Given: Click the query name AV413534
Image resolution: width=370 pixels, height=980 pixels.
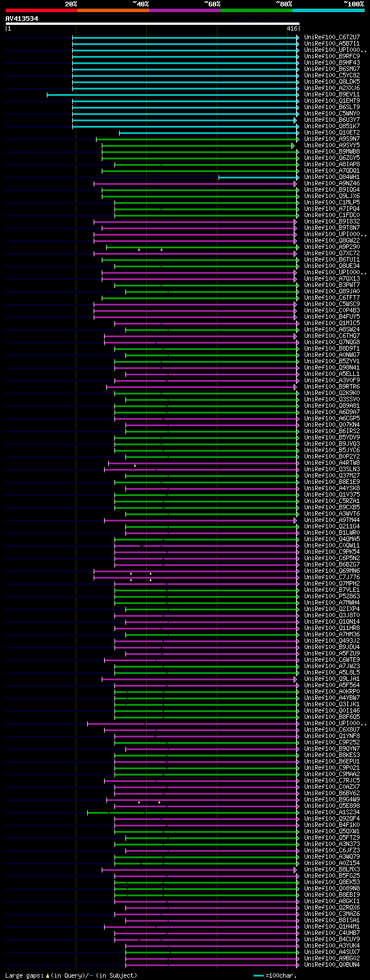Looking at the screenshot, I should coord(22,18).
